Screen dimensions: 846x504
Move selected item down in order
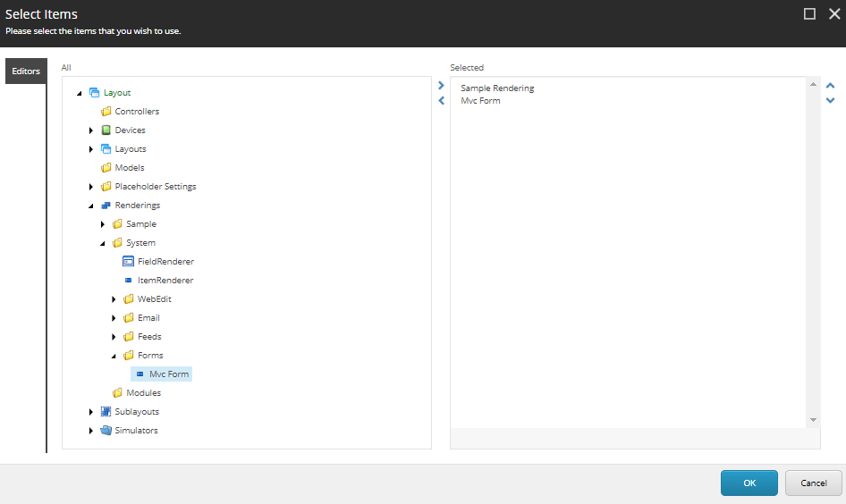[x=831, y=100]
